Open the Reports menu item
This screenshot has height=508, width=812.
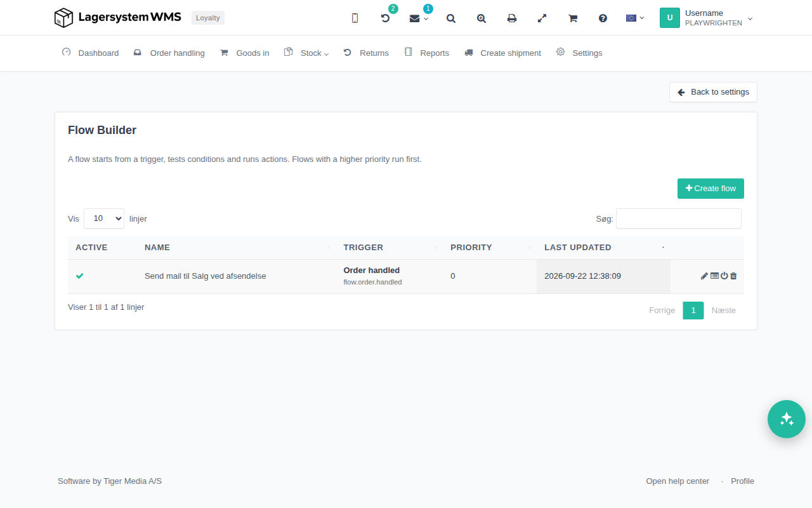point(427,53)
